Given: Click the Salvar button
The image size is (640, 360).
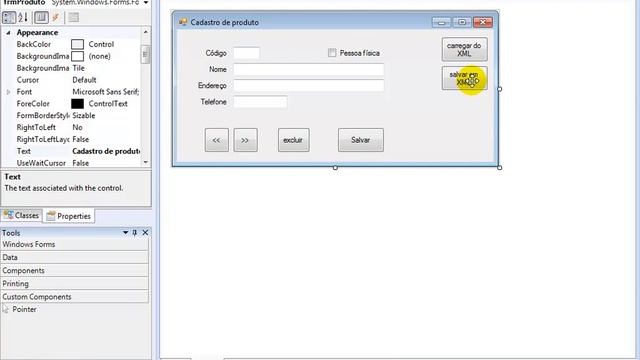Looking at the screenshot, I should tap(360, 140).
